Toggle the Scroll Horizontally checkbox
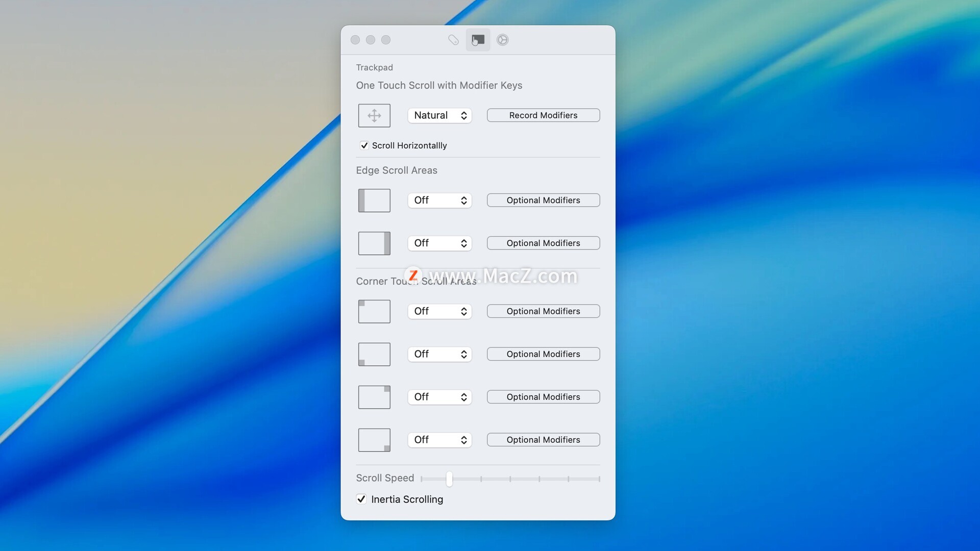 [x=364, y=145]
